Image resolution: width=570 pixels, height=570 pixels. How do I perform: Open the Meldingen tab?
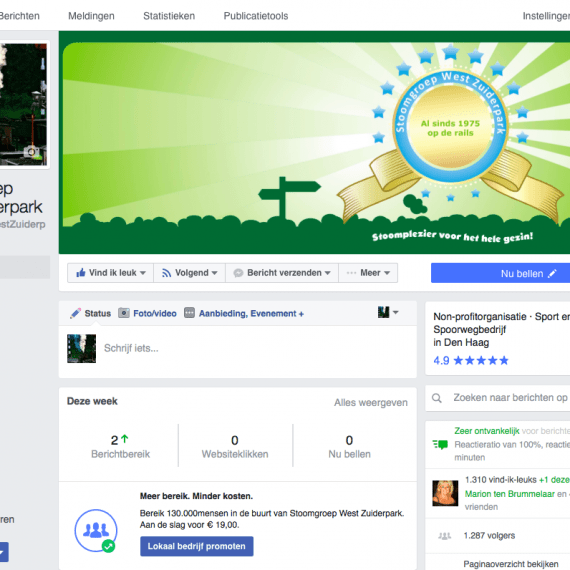(x=91, y=16)
